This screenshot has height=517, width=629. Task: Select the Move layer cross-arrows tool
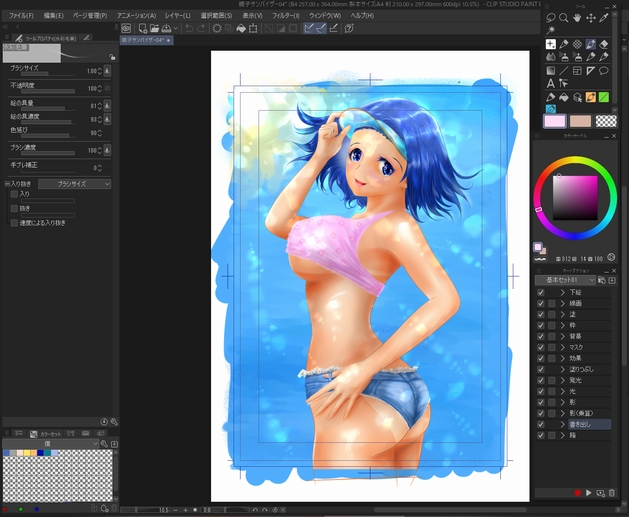590,18
